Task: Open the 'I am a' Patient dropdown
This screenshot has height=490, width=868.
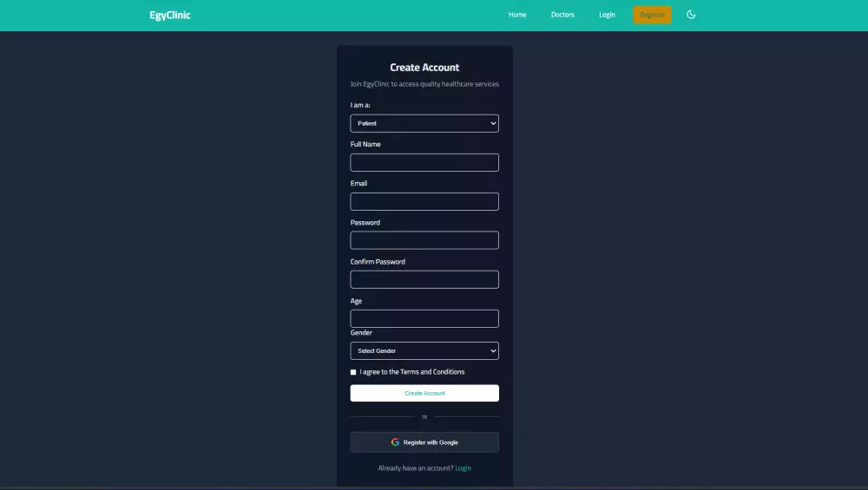Action: [x=424, y=123]
